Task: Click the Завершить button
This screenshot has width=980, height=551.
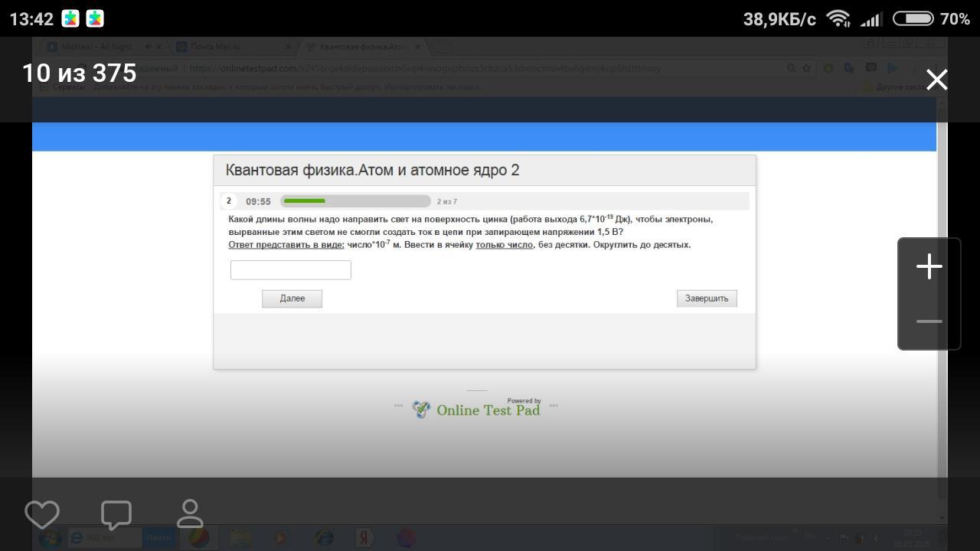Action: click(x=707, y=298)
